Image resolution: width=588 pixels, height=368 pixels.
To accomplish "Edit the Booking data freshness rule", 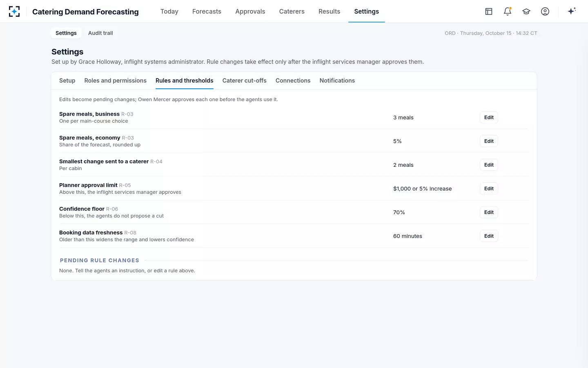I will tap(489, 236).
